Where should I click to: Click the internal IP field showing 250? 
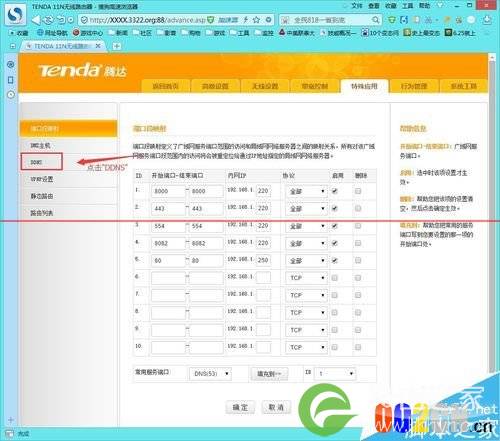tap(263, 260)
